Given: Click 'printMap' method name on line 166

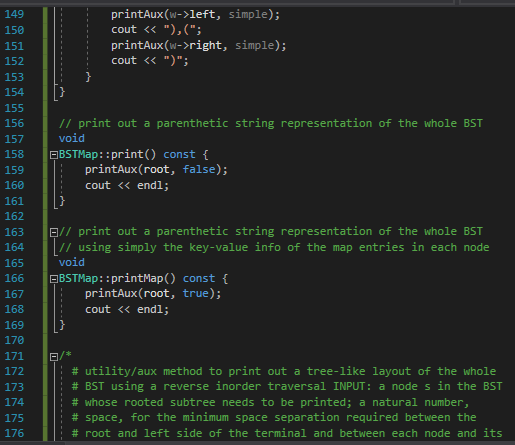Looking at the screenshot, I should [x=137, y=278].
